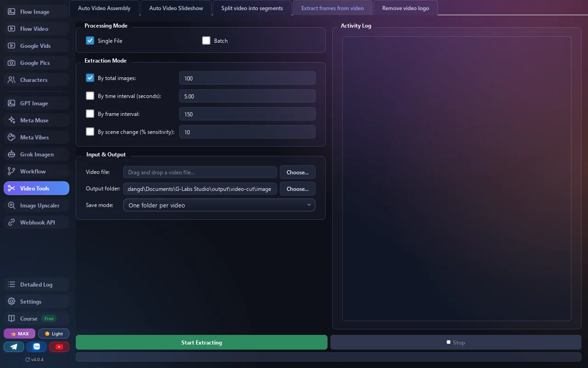Viewport: 588px width, 368px height.
Task: Open Image Upscaler from sidebar
Action: (x=37, y=206)
